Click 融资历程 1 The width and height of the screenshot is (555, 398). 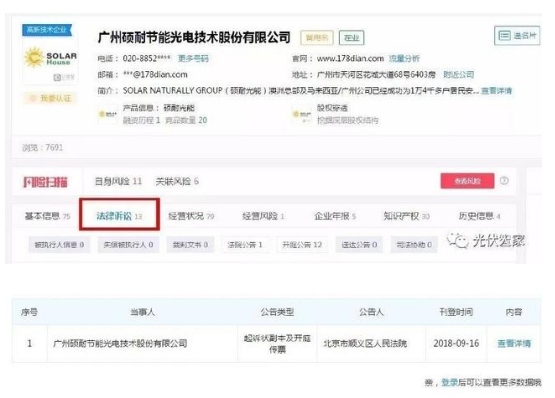point(142,120)
